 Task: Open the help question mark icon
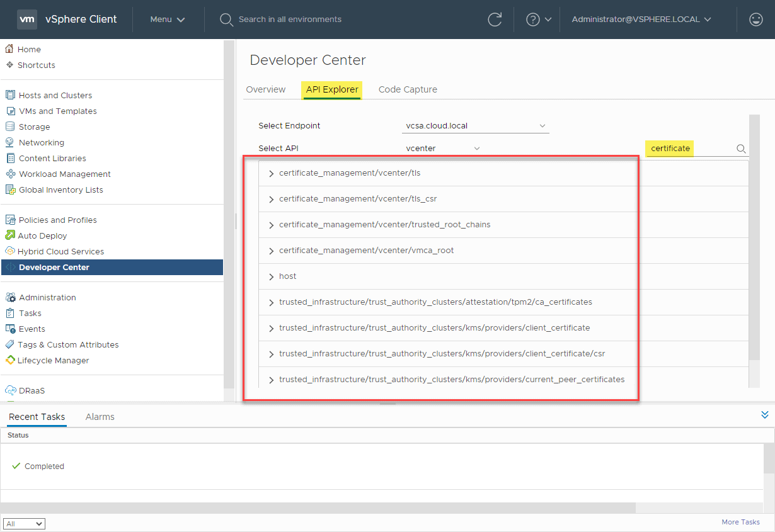[533, 20]
